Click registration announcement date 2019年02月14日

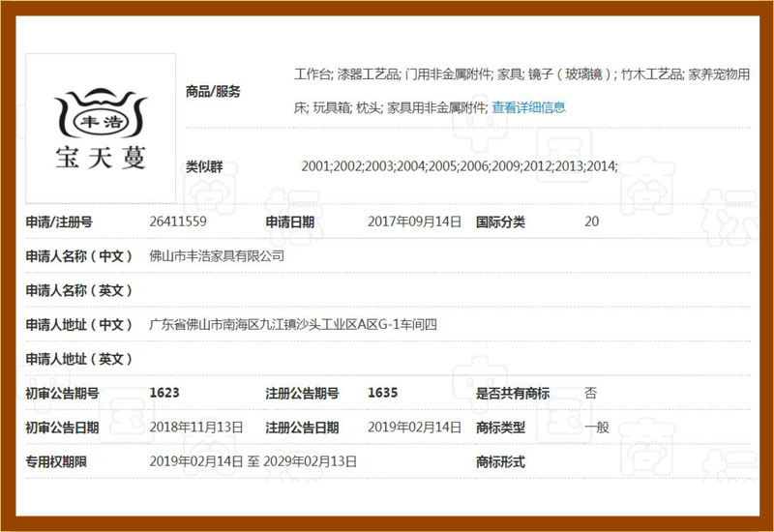point(414,428)
